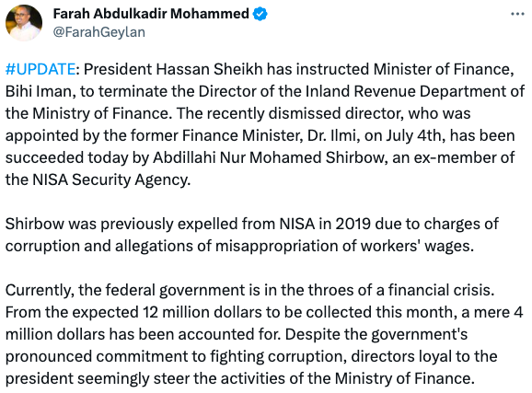Click the year '2019' in second paragraph

[x=353, y=224]
